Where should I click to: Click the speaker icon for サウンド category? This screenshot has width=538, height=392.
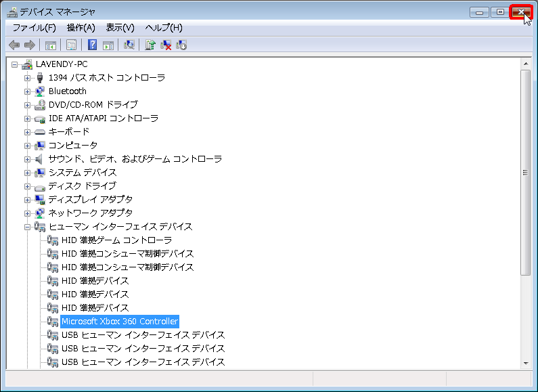(39, 159)
